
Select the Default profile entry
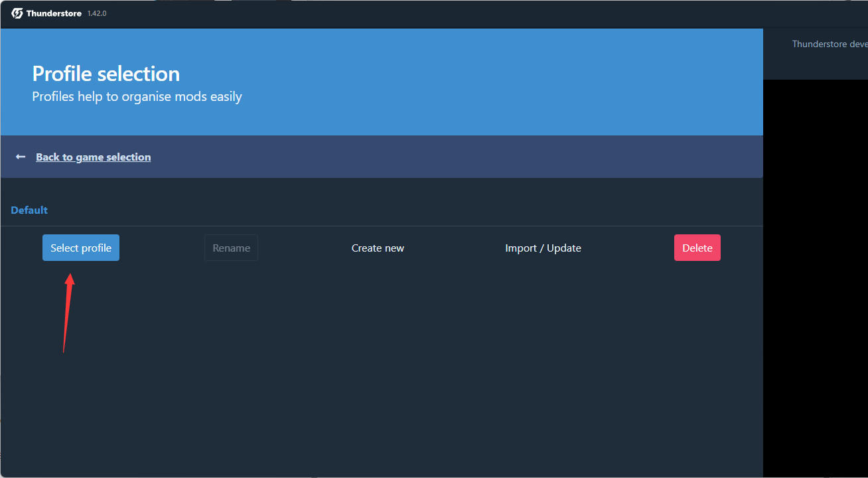coord(29,210)
